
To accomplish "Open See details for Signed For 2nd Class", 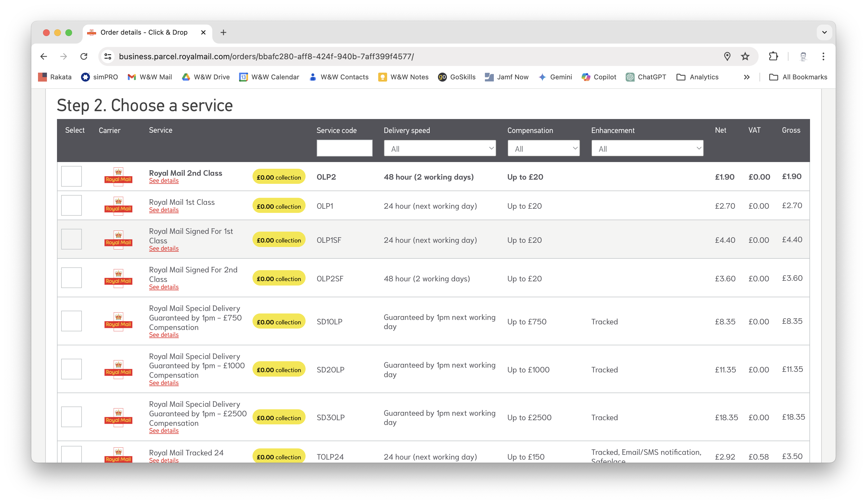I will (x=164, y=287).
